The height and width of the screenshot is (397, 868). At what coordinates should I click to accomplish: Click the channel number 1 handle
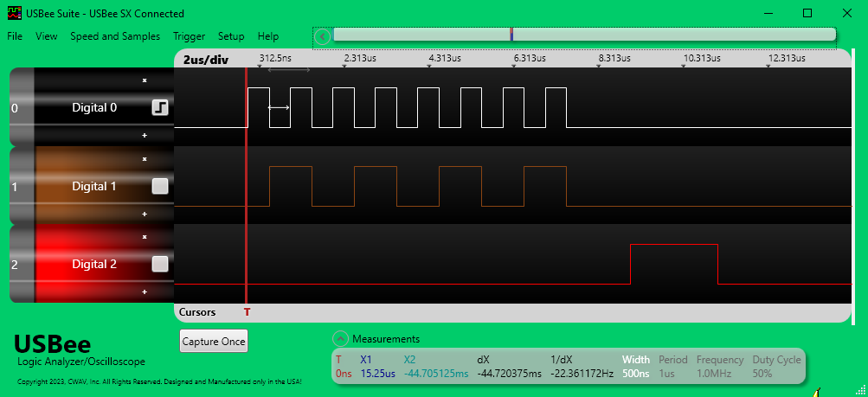pos(15,188)
